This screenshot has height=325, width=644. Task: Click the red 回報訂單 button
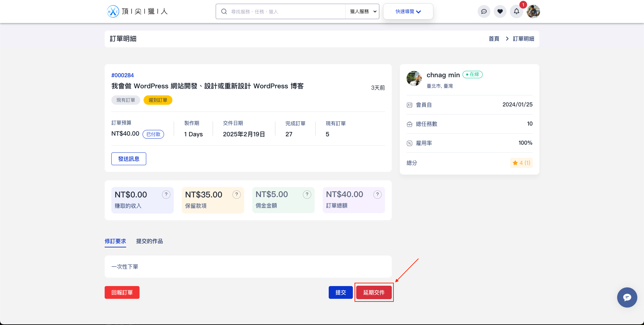pyautogui.click(x=122, y=292)
